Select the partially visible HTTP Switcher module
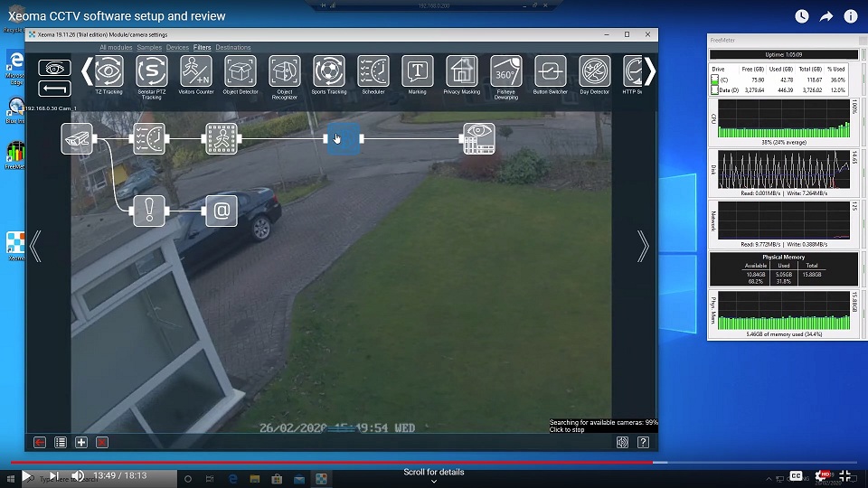This screenshot has height=488, width=868. [632, 75]
